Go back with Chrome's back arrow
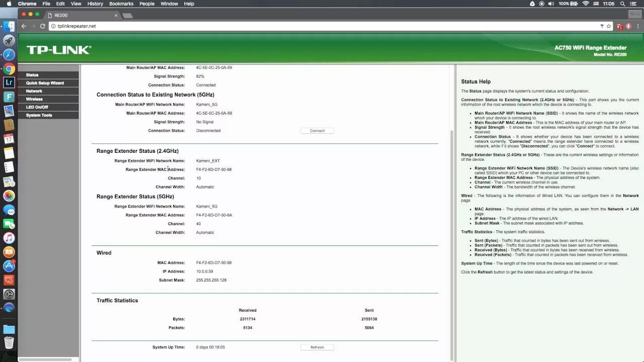 point(24,26)
